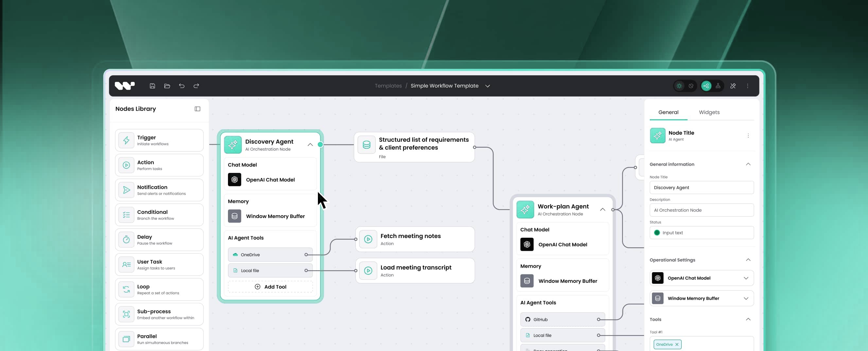Click the Templates breadcrumb link
This screenshot has width=868, height=351.
click(388, 86)
